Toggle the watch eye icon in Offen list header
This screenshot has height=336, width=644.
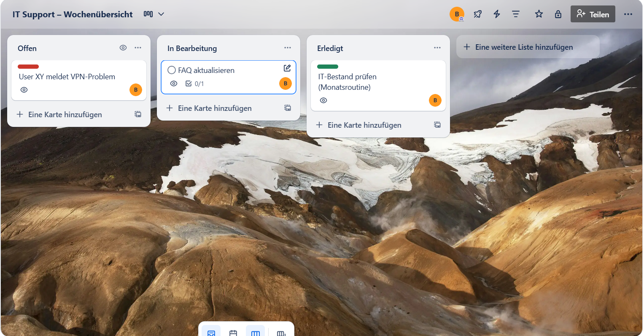tap(123, 48)
